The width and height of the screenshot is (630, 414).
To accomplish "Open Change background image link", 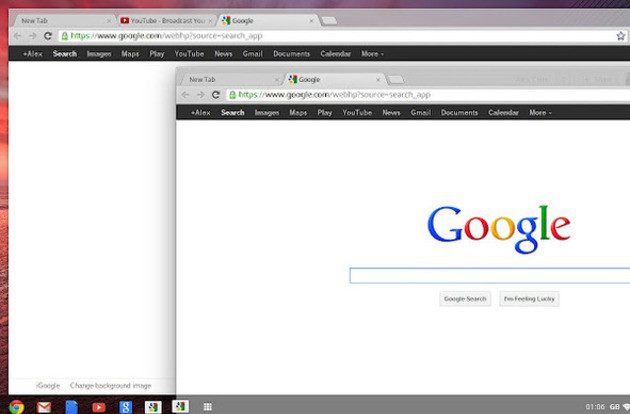I will pyautogui.click(x=110, y=385).
